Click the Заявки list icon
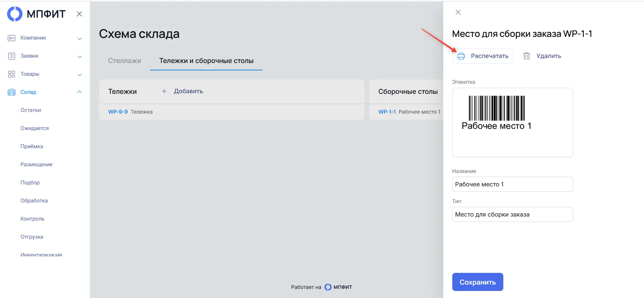 [x=11, y=56]
